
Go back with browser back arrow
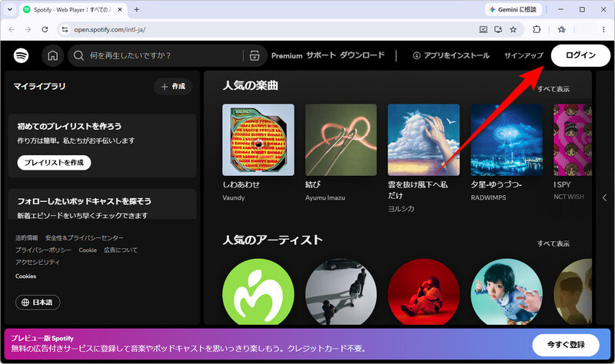tap(12, 29)
